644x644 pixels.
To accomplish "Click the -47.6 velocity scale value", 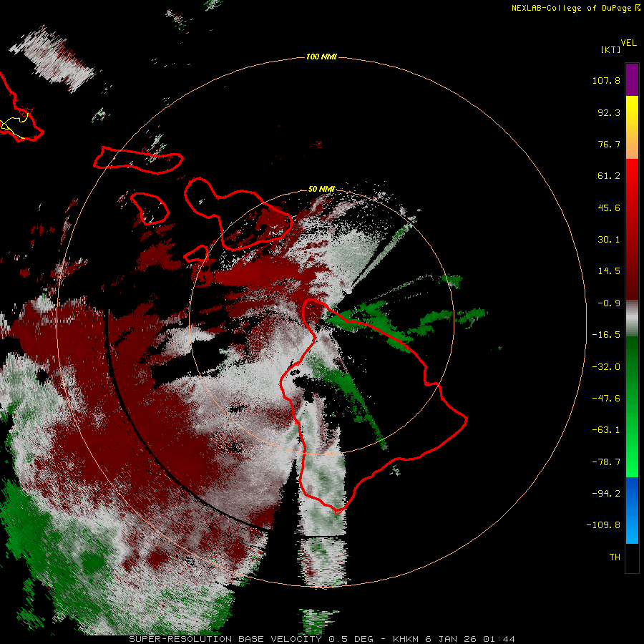I will pos(606,399).
